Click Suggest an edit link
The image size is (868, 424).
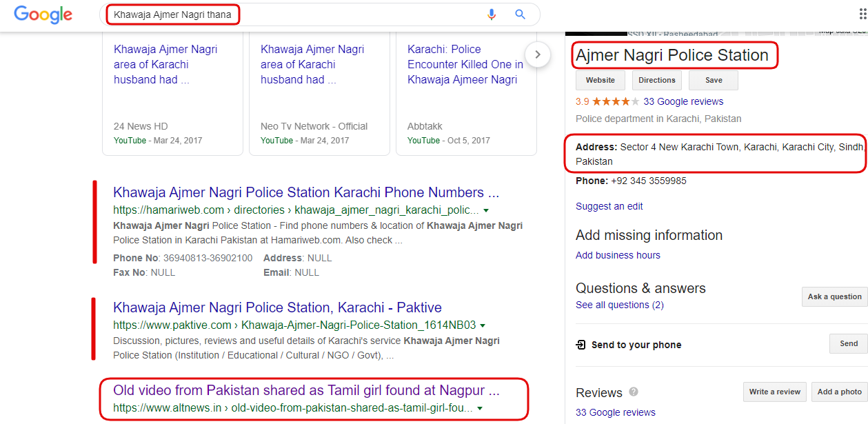(x=609, y=206)
